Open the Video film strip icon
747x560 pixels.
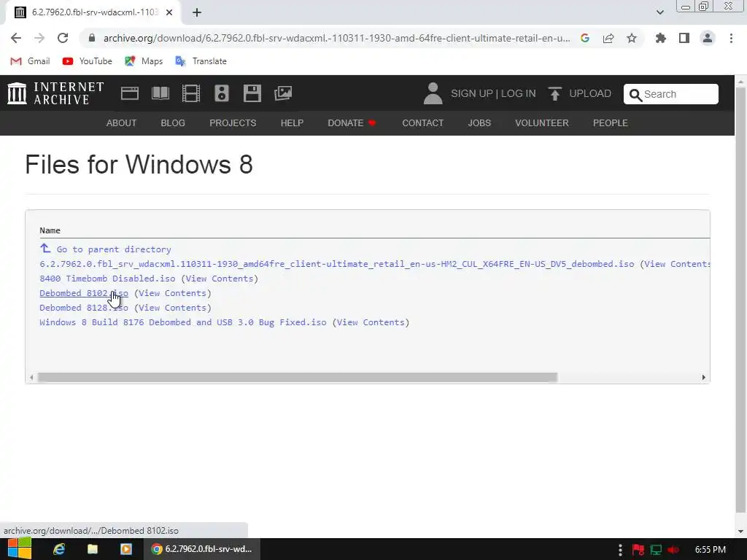pos(191,93)
